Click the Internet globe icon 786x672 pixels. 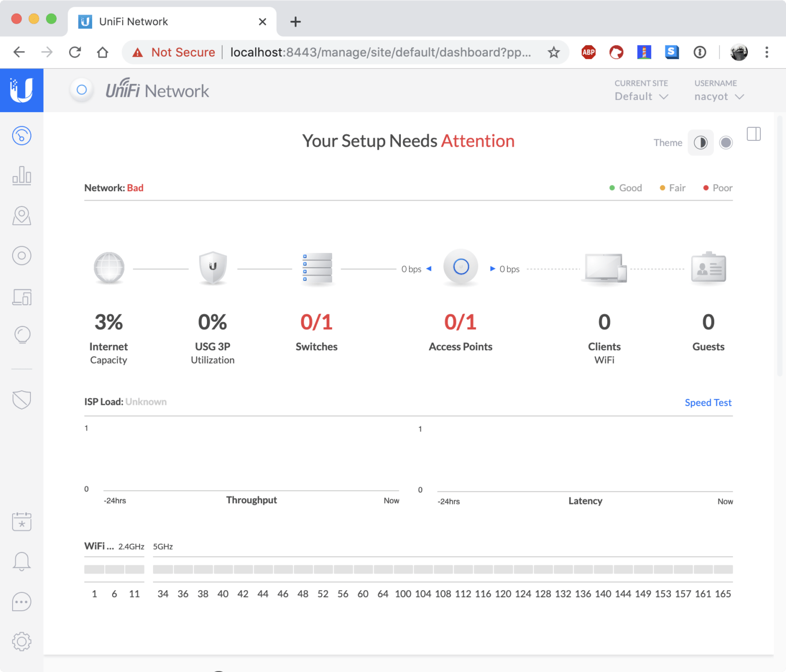109,268
